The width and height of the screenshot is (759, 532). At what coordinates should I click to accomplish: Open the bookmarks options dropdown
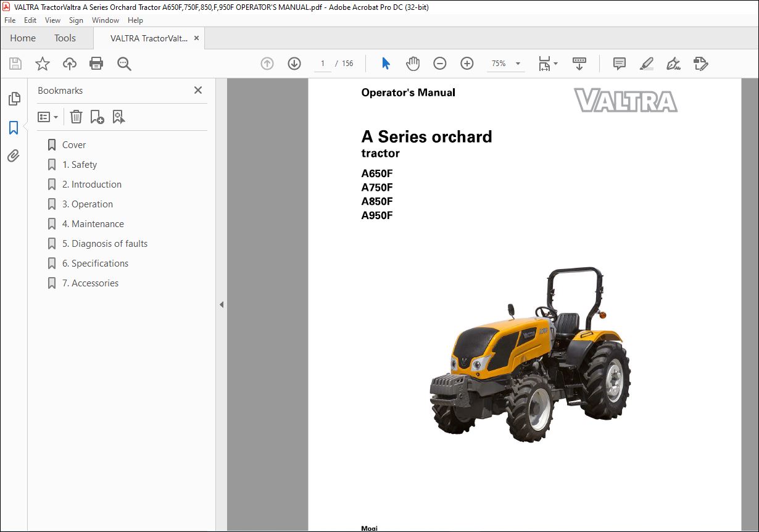click(48, 117)
